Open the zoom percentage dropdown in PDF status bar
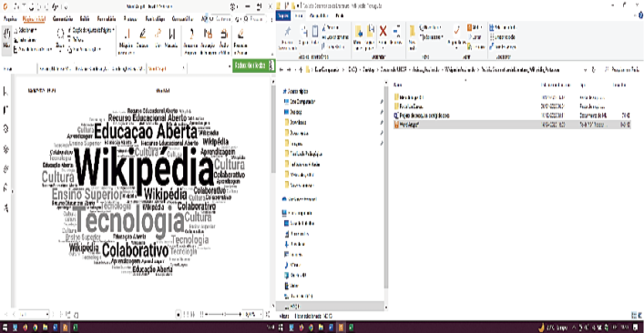Viewport: 644px width, 333px height. (x=261, y=315)
